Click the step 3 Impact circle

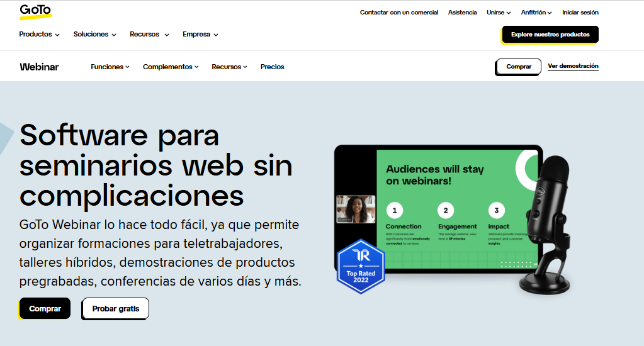pos(496,211)
